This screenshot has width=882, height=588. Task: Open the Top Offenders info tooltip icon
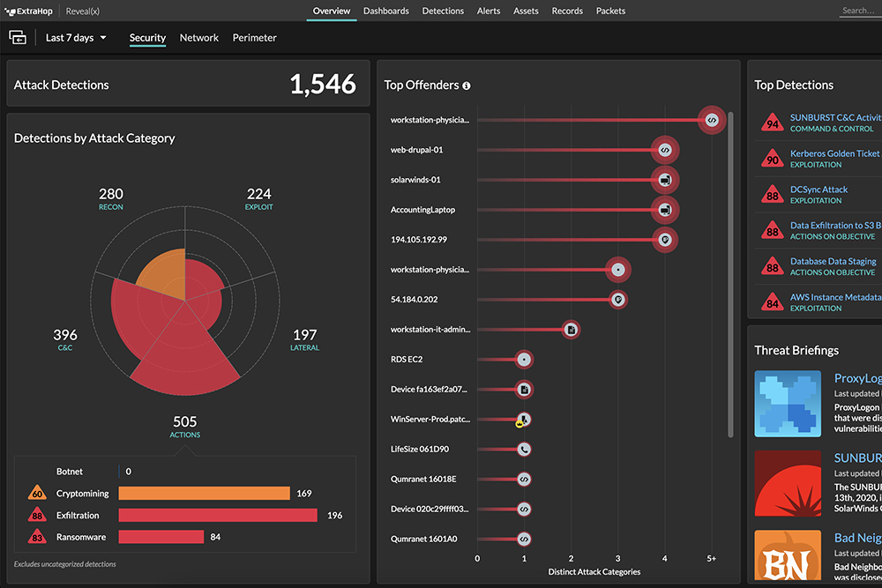coord(466,85)
